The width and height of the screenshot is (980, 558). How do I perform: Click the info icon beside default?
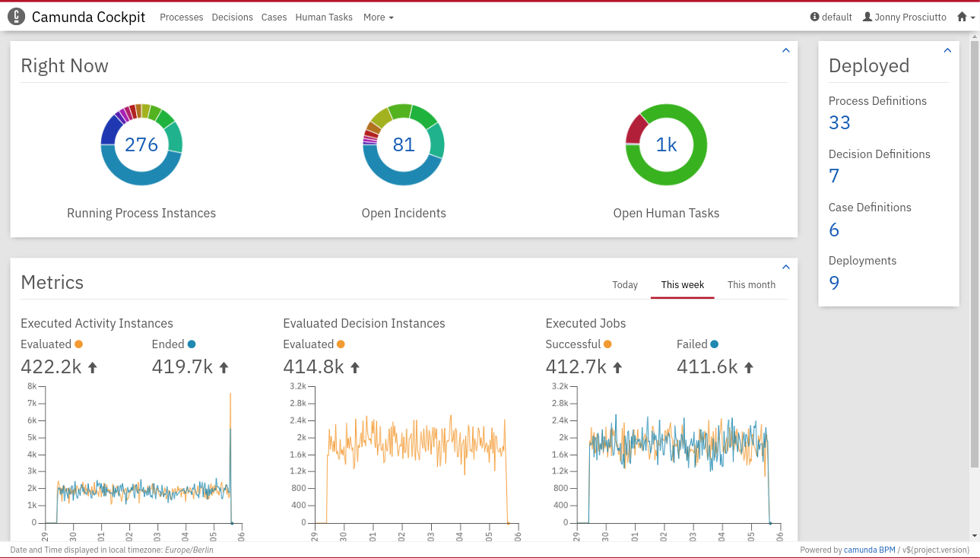tap(815, 17)
